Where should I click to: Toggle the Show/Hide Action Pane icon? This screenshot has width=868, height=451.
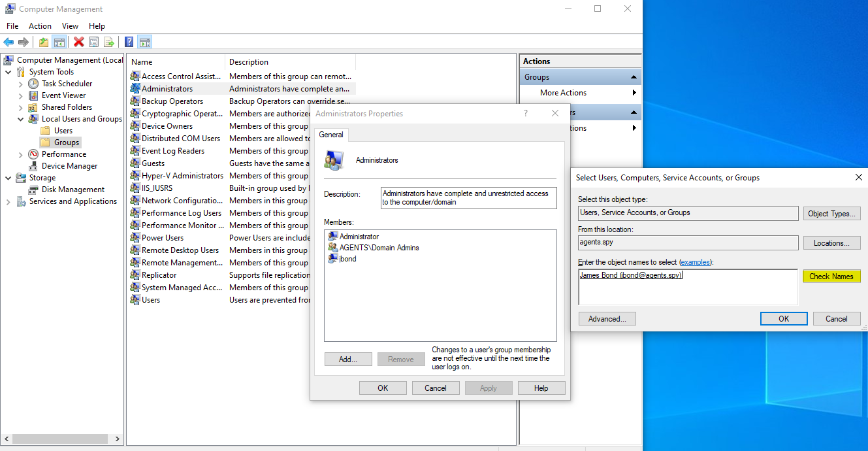tap(144, 41)
